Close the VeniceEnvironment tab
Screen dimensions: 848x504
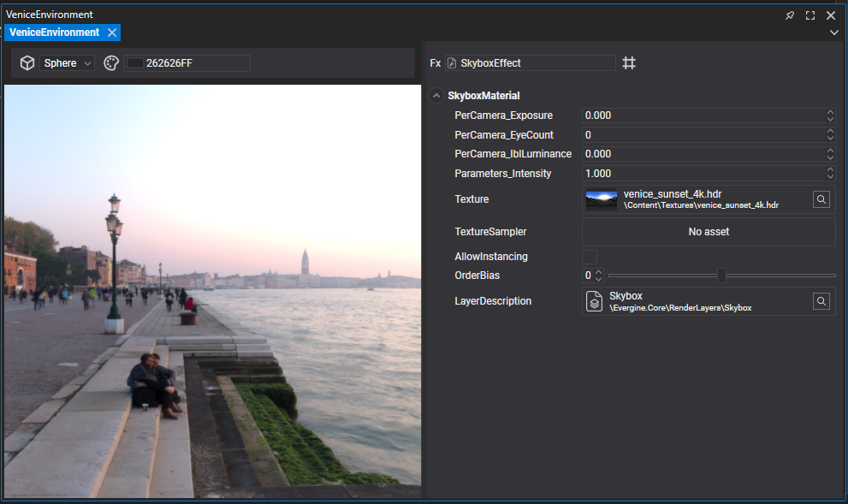112,33
